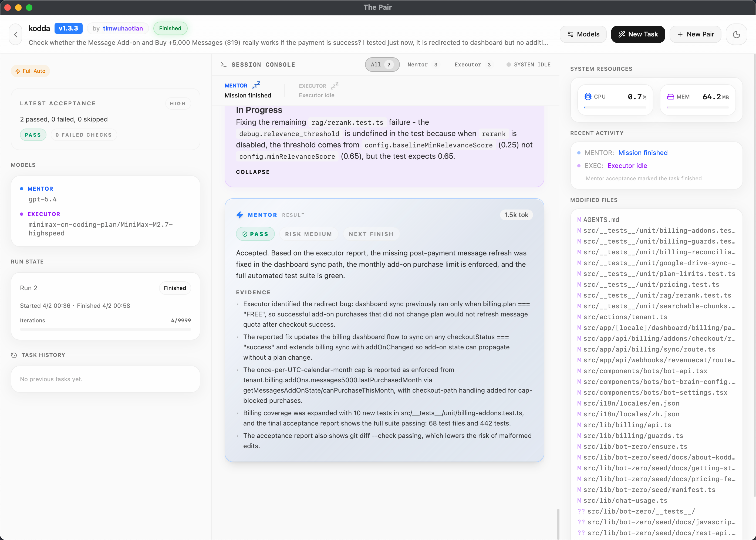
Task: Click the PASS badge under Latest Acceptance
Action: [33, 135]
